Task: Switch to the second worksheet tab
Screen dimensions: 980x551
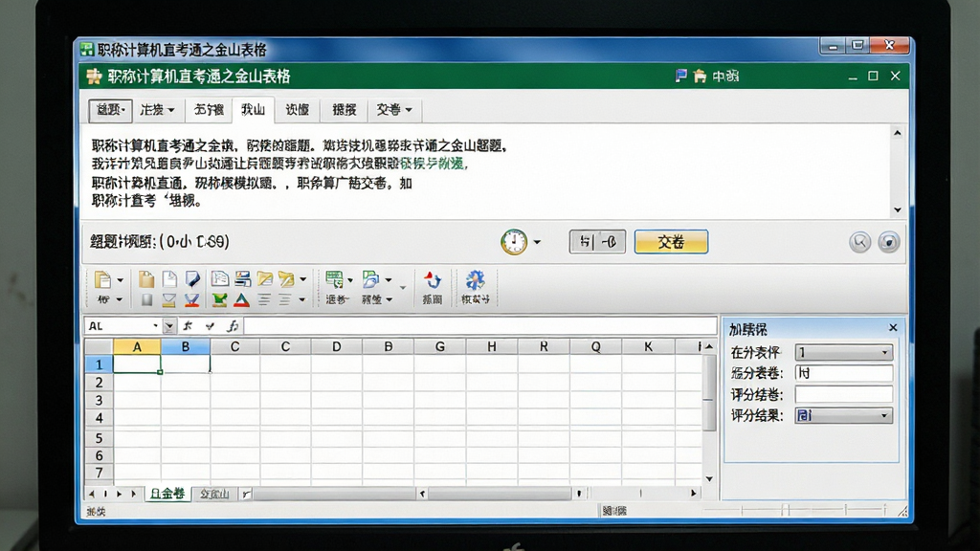Action: click(214, 495)
